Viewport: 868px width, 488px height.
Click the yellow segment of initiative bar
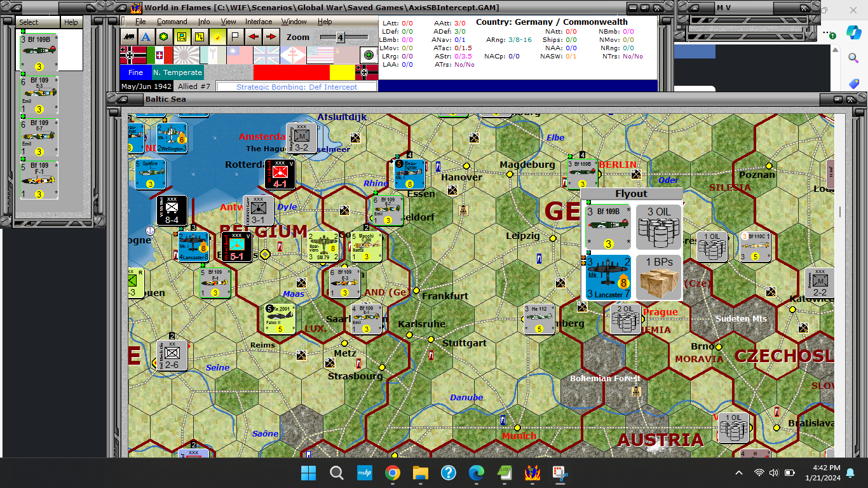(x=342, y=72)
